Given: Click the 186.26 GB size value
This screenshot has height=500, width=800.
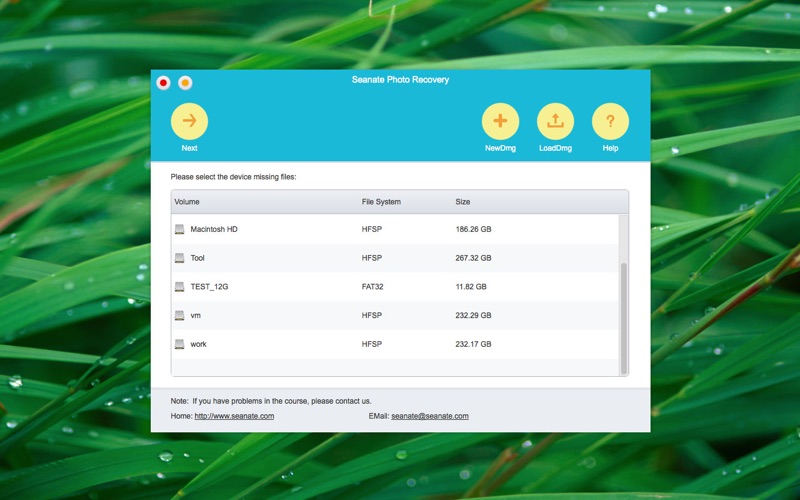Looking at the screenshot, I should tap(473, 229).
